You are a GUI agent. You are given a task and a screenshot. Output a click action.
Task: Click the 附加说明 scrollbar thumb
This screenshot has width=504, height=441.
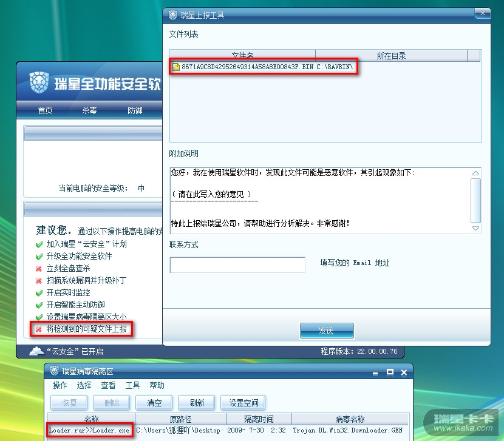coord(475,201)
